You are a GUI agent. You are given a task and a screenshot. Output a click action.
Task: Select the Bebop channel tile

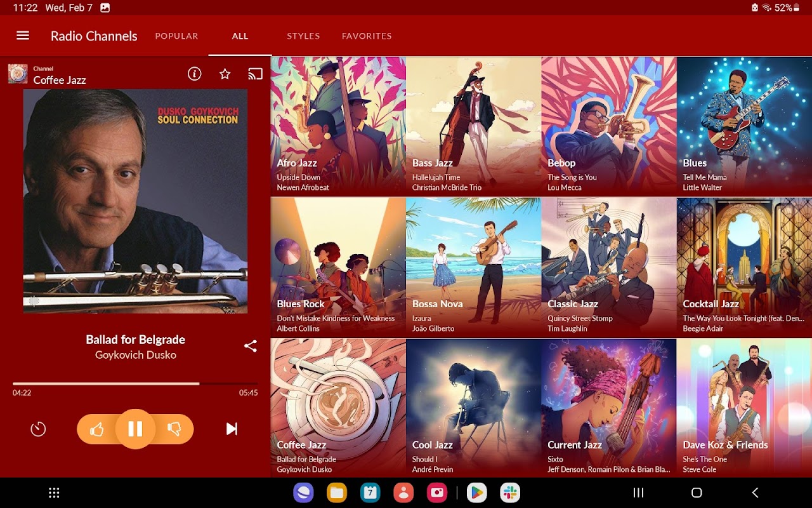click(608, 126)
